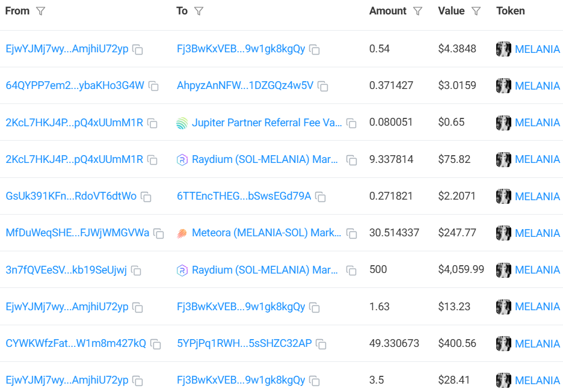Open the Value column filter
The height and width of the screenshot is (392, 563).
click(476, 11)
